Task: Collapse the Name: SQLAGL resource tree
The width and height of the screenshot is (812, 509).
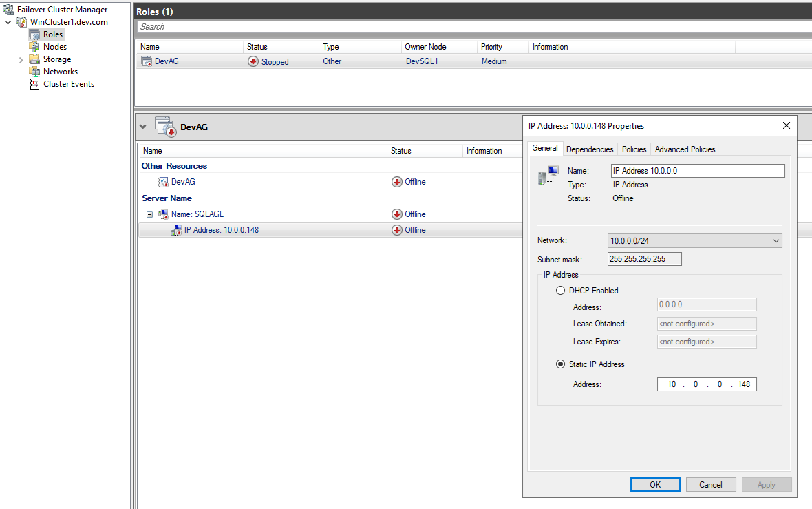Action: point(149,214)
